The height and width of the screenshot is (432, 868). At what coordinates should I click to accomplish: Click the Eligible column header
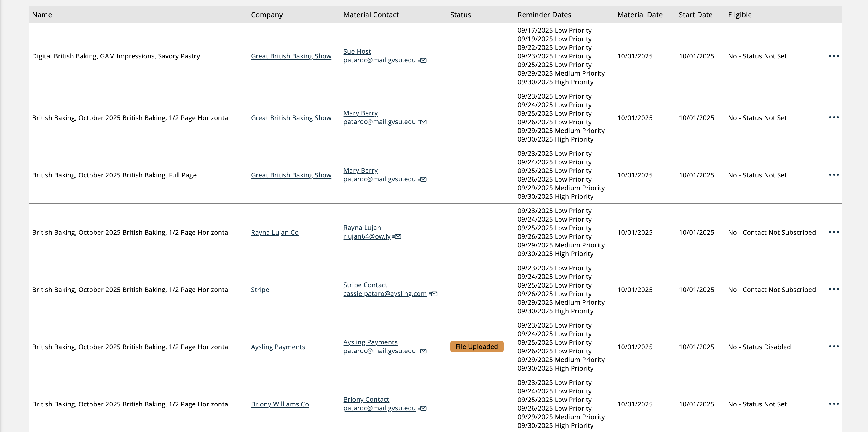point(740,15)
